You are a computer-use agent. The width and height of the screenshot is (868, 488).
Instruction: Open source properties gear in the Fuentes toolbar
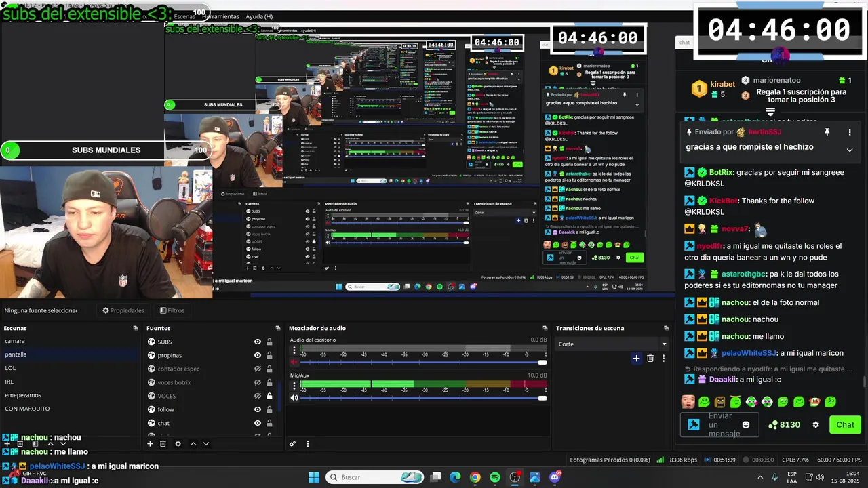coord(178,444)
